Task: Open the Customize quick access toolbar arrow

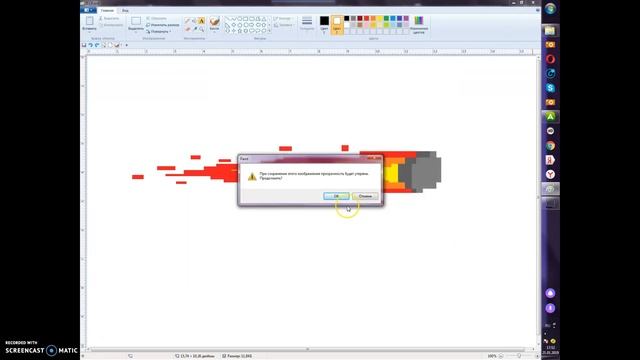Action: point(127,45)
